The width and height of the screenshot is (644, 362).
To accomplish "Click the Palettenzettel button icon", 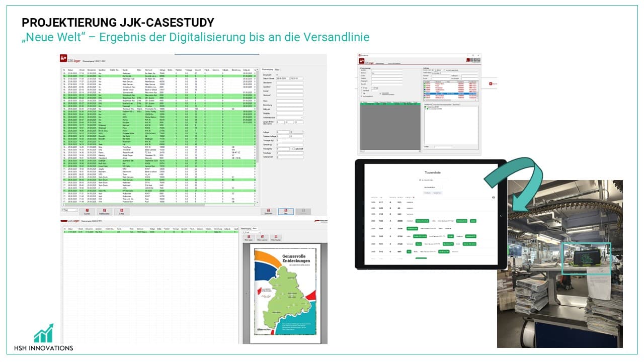I will click(104, 210).
